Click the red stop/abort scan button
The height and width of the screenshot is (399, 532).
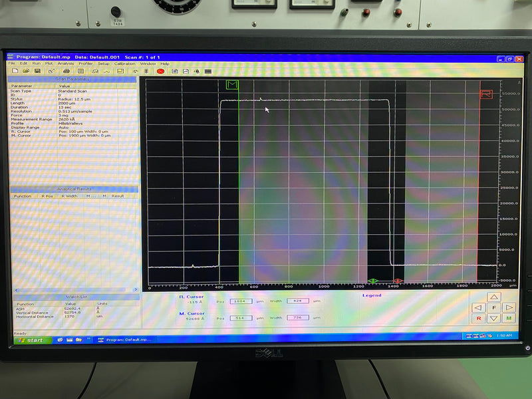tap(160, 71)
